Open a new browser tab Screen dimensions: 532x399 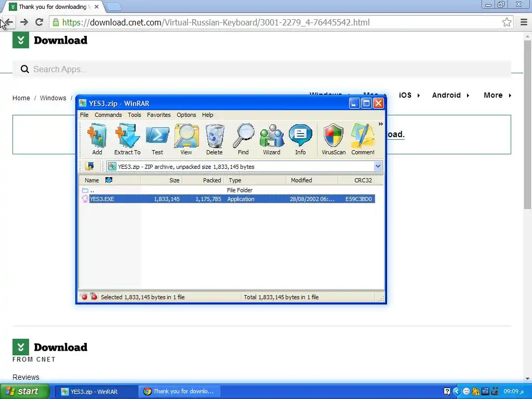114,7
